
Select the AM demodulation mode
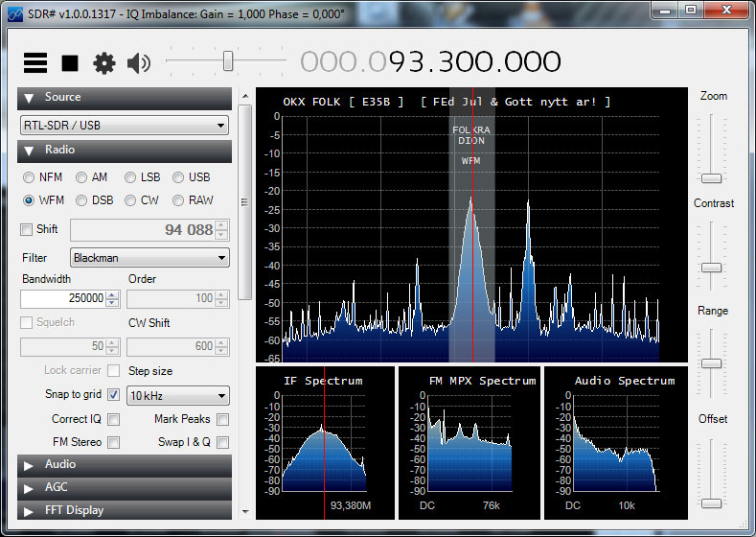tap(81, 177)
